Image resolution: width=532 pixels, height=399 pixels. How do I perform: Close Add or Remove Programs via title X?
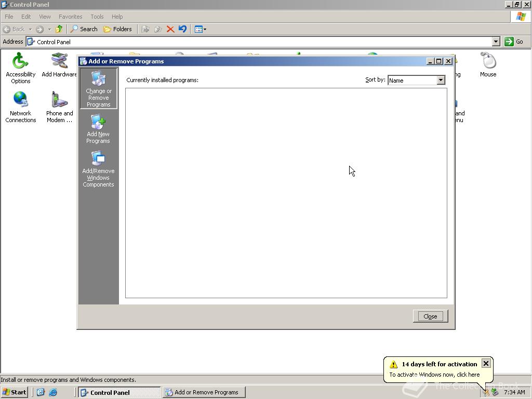click(448, 61)
